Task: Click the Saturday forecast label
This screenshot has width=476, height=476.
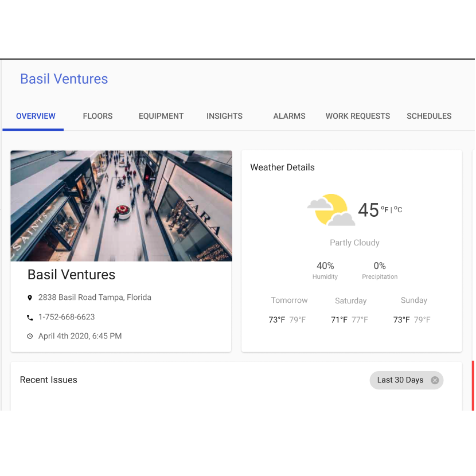Action: pos(350,301)
